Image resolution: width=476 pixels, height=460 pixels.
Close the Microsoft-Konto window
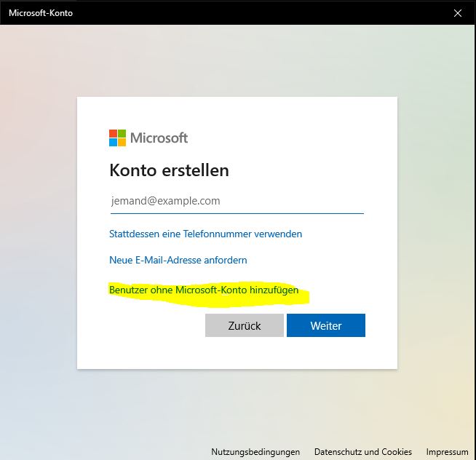458,13
